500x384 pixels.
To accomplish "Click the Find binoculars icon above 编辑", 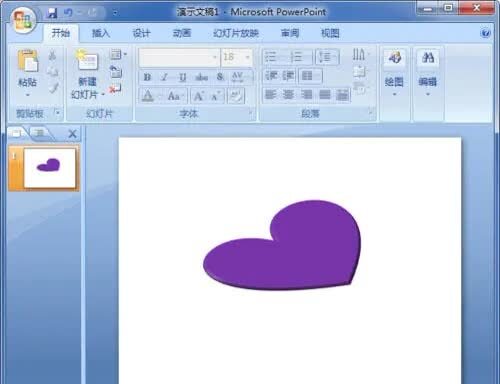I will coord(428,58).
